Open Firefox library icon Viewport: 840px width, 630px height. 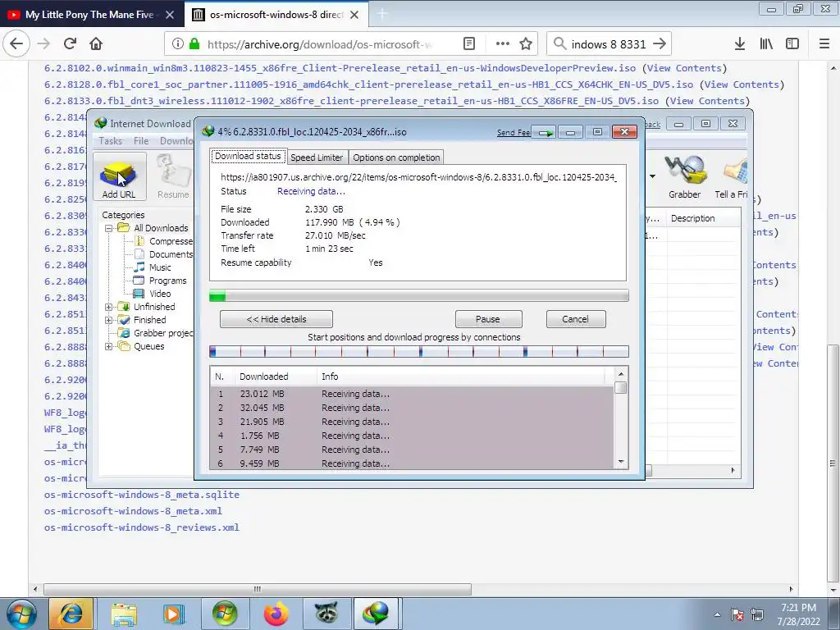[767, 44]
